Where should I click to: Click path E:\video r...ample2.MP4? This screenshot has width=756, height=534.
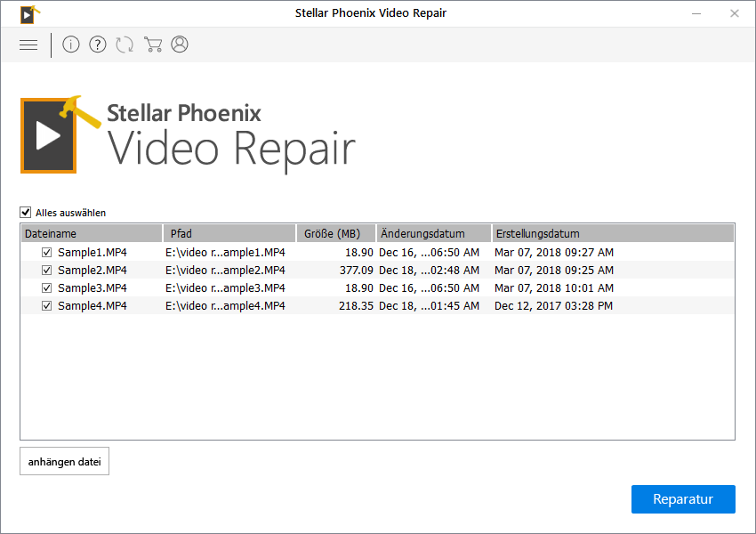point(225,271)
